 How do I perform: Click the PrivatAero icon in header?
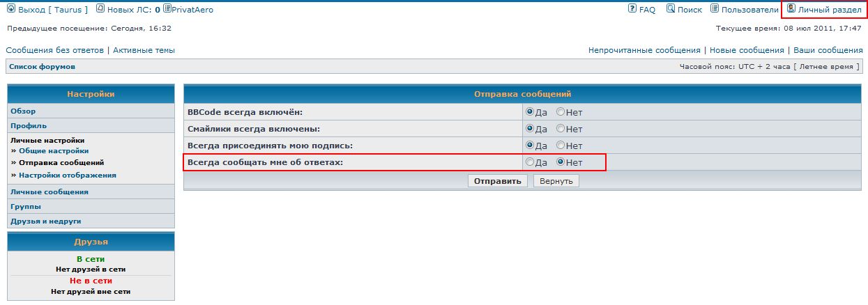167,9
